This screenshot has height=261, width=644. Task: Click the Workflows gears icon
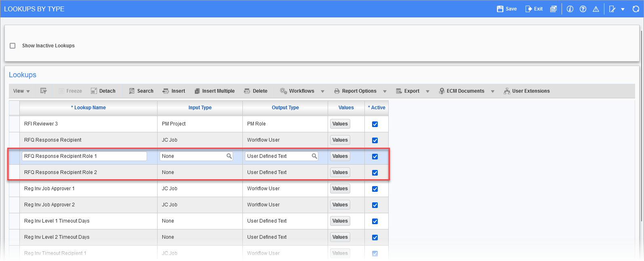click(x=284, y=91)
